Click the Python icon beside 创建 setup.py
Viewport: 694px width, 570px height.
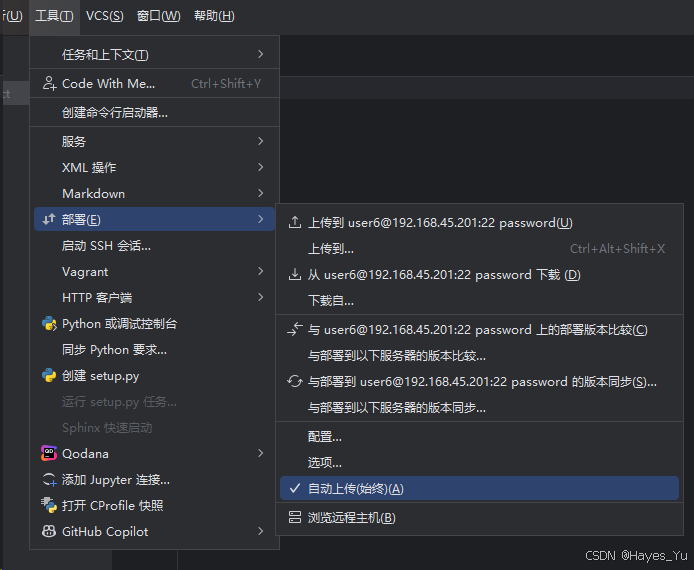(x=49, y=376)
